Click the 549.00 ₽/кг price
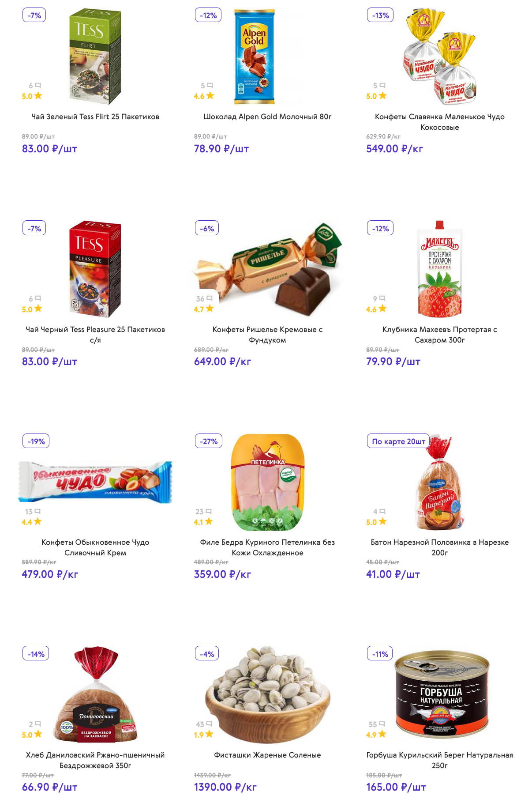Viewport: 532px width, 803px height. 394,149
